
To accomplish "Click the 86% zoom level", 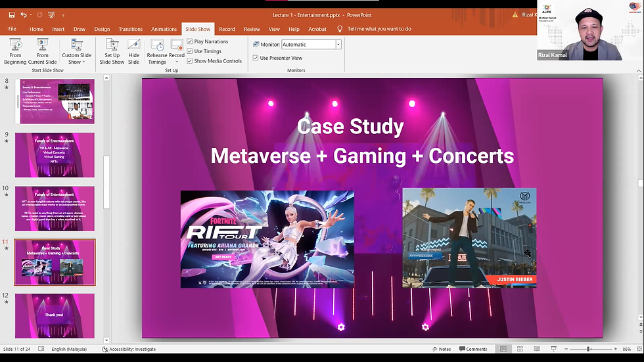I will point(626,349).
